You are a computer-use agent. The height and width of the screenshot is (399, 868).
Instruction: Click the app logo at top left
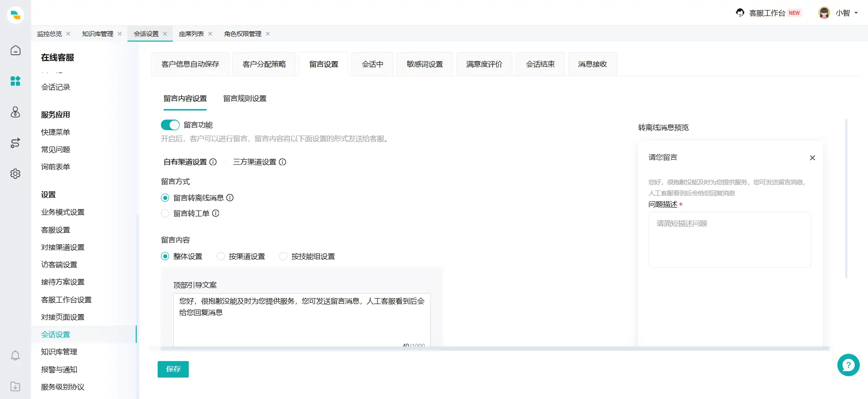coord(16,15)
